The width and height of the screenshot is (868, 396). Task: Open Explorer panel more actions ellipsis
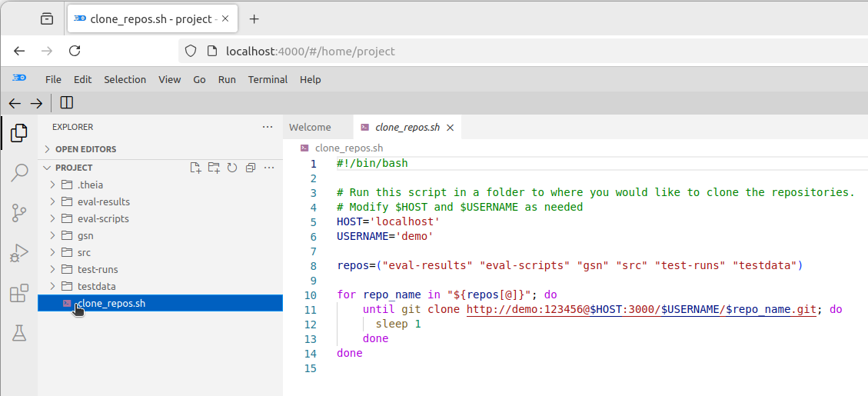[x=268, y=127]
